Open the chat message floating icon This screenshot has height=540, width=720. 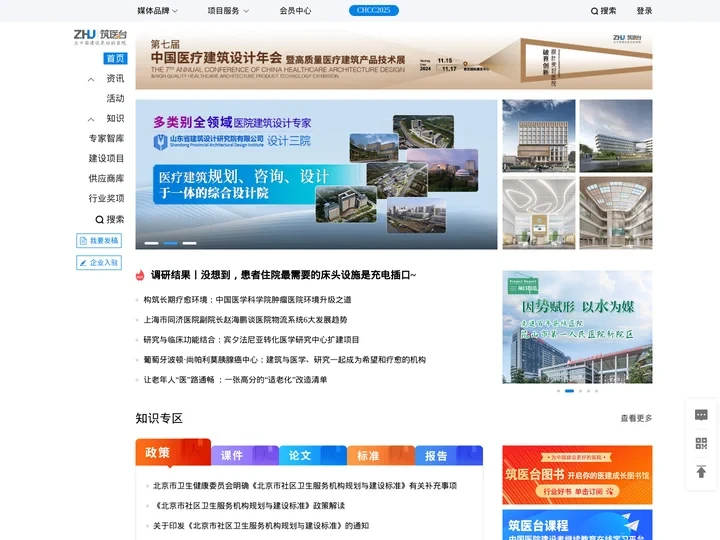(701, 415)
